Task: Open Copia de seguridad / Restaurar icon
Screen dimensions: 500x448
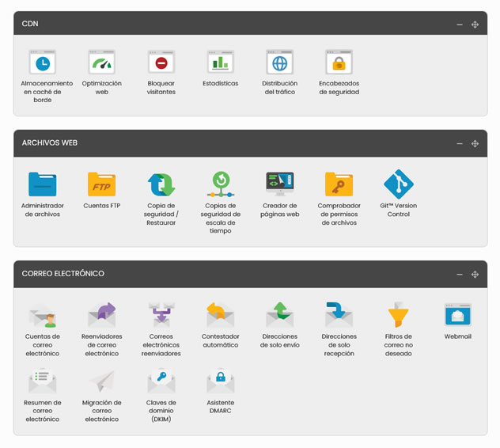Action: click(161, 184)
